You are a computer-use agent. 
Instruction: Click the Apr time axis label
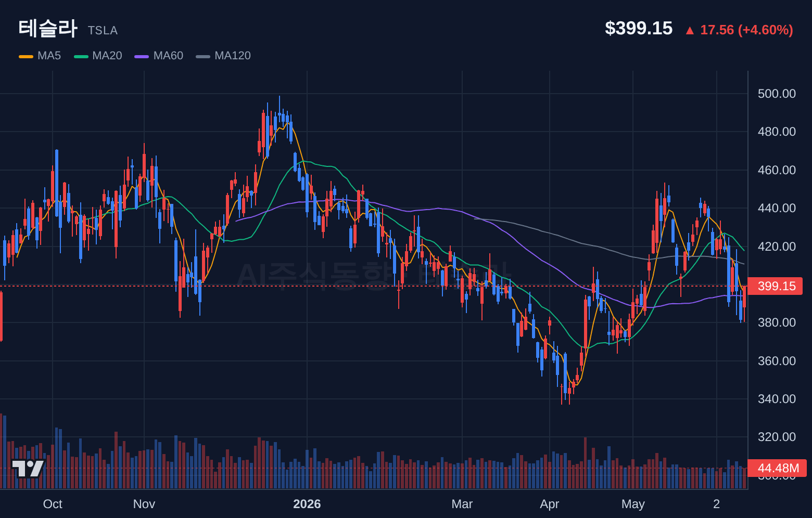(x=550, y=504)
